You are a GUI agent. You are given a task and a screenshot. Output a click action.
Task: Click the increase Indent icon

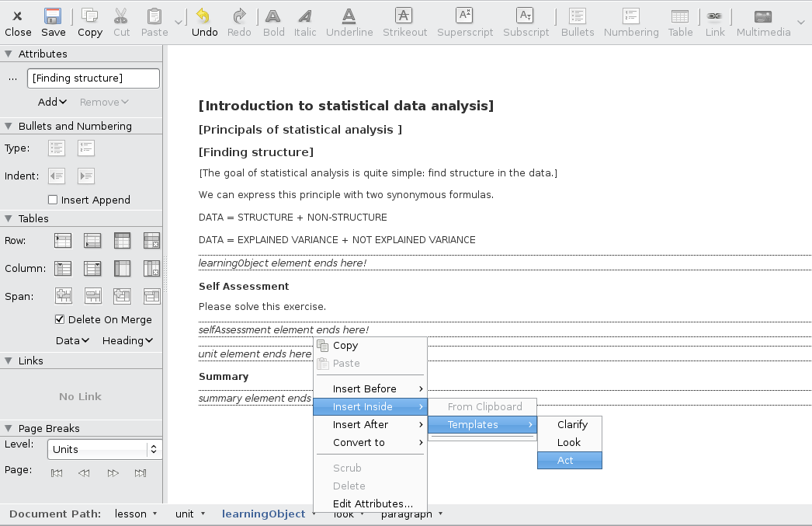point(86,176)
